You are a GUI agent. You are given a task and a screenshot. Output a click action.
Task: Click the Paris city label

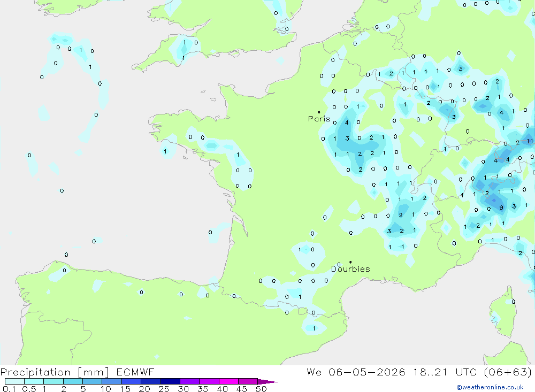coord(319,119)
